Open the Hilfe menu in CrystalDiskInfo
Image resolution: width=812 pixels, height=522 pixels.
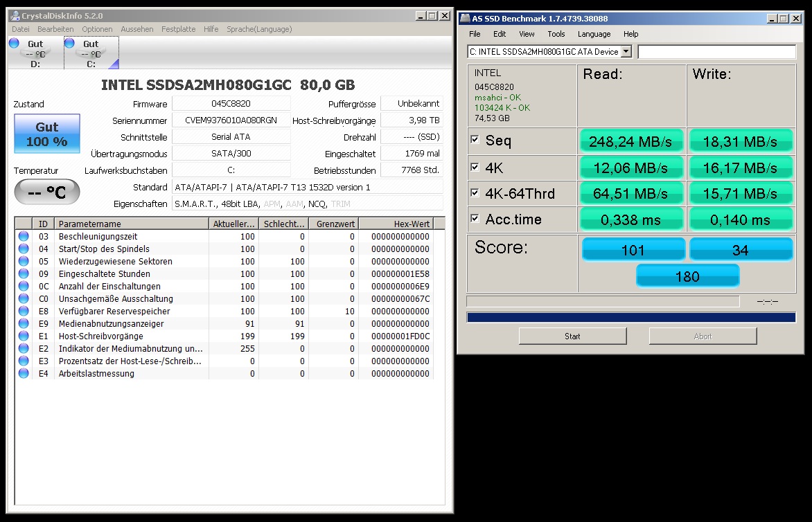(x=211, y=29)
